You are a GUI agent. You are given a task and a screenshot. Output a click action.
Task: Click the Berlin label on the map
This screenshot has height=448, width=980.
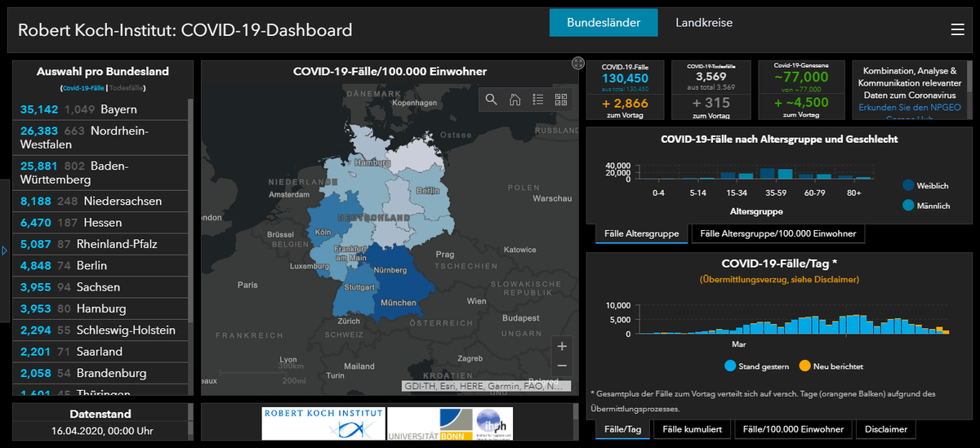[x=427, y=190]
